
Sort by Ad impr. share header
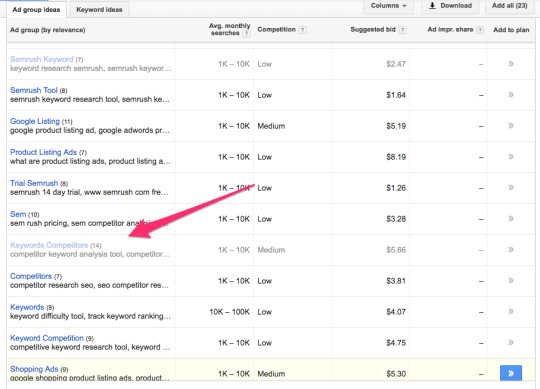click(450, 30)
